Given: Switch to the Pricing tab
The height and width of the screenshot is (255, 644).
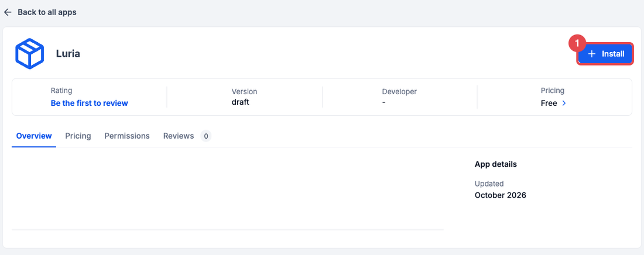Looking at the screenshot, I should tap(78, 136).
